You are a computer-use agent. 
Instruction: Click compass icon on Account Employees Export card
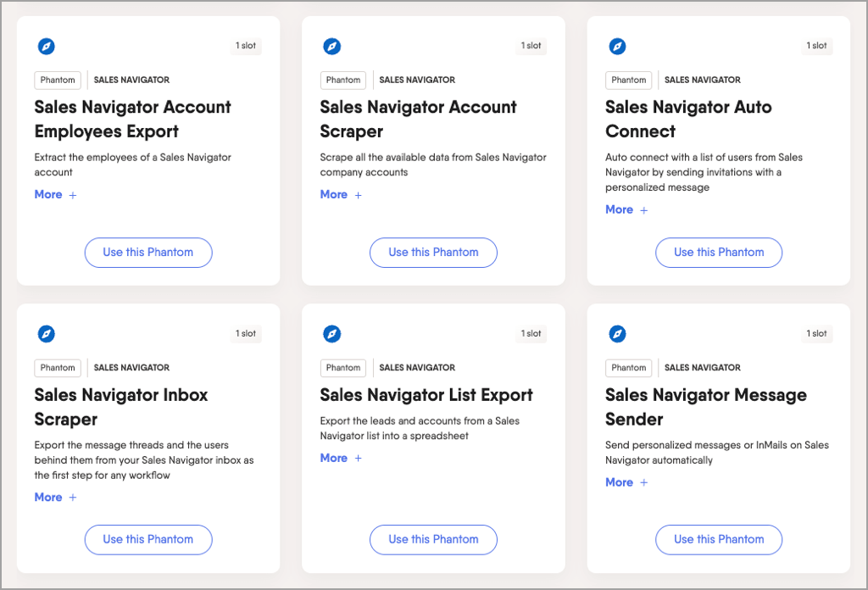coord(47,47)
